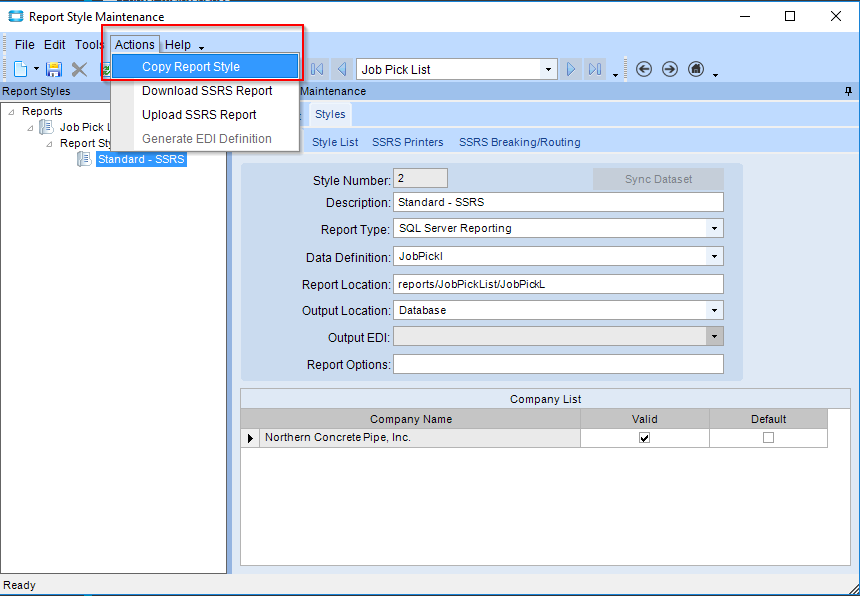The width and height of the screenshot is (860, 596).
Task: Pin the Report Styles panel
Action: (x=849, y=91)
